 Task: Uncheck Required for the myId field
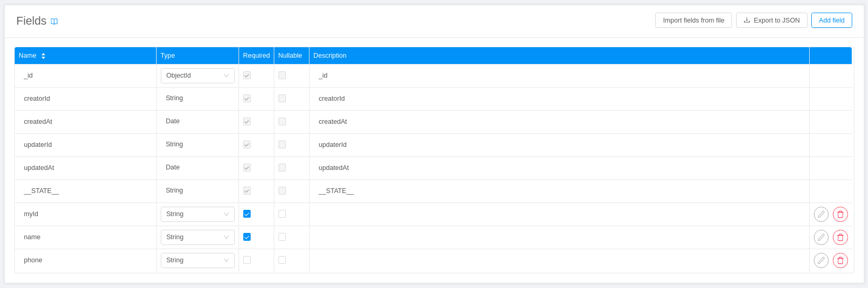coord(247,214)
